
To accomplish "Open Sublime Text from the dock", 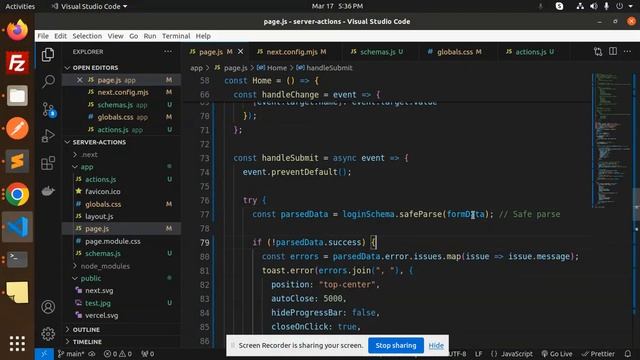I will tap(17, 161).
